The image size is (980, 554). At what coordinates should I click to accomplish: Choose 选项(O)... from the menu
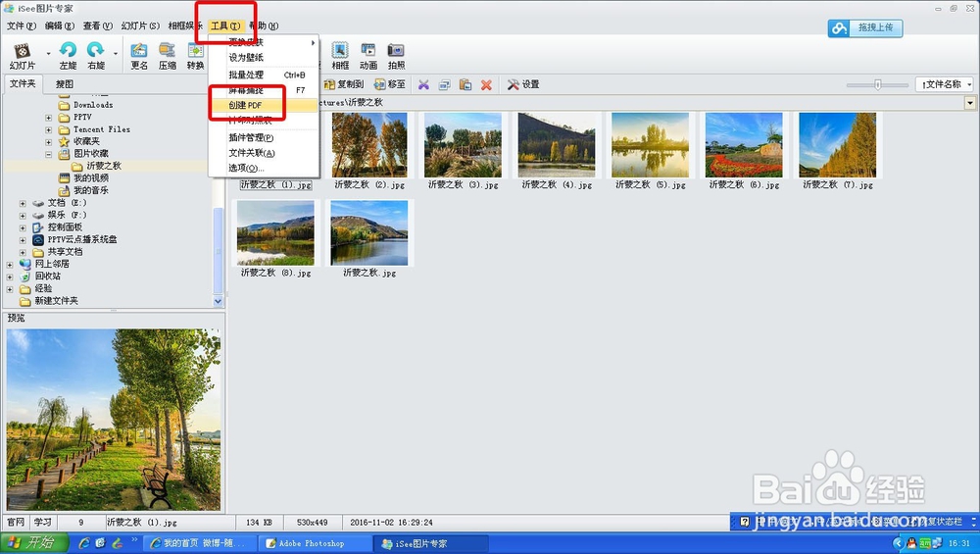coord(264,168)
